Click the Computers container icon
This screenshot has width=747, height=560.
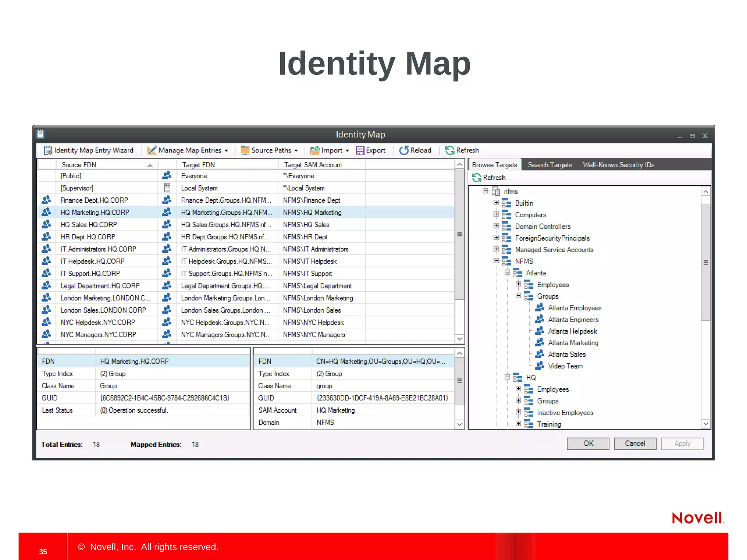[507, 215]
